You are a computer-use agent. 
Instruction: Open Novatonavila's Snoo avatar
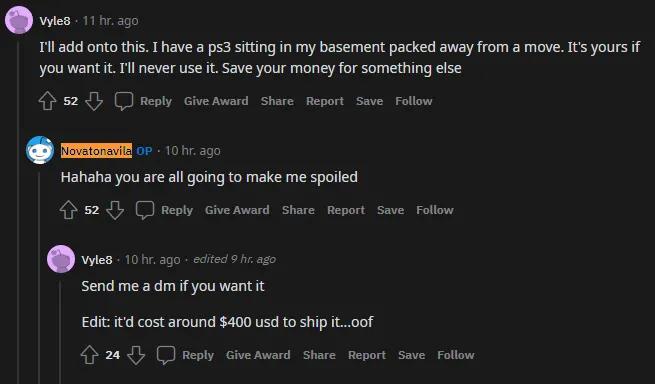tap(40, 150)
